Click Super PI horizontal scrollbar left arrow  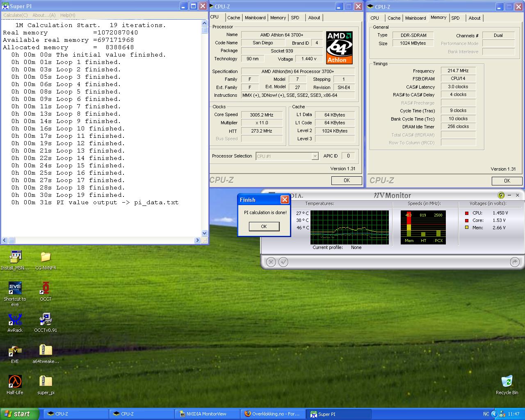pos(5,240)
